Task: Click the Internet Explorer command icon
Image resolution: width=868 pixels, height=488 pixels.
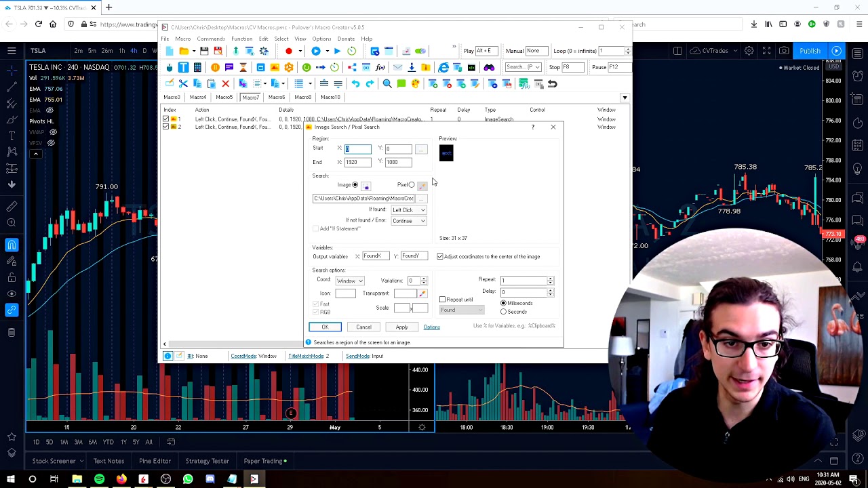Action: [x=443, y=67]
